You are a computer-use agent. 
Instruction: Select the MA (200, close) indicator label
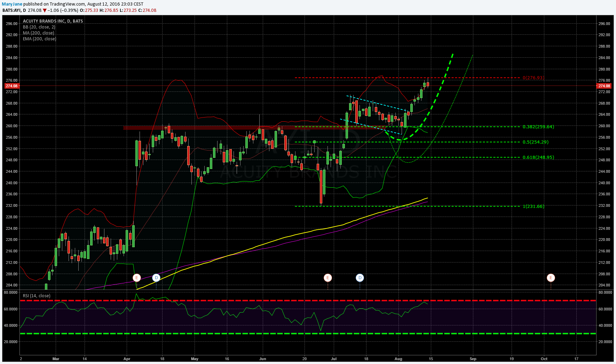pyautogui.click(x=39, y=33)
